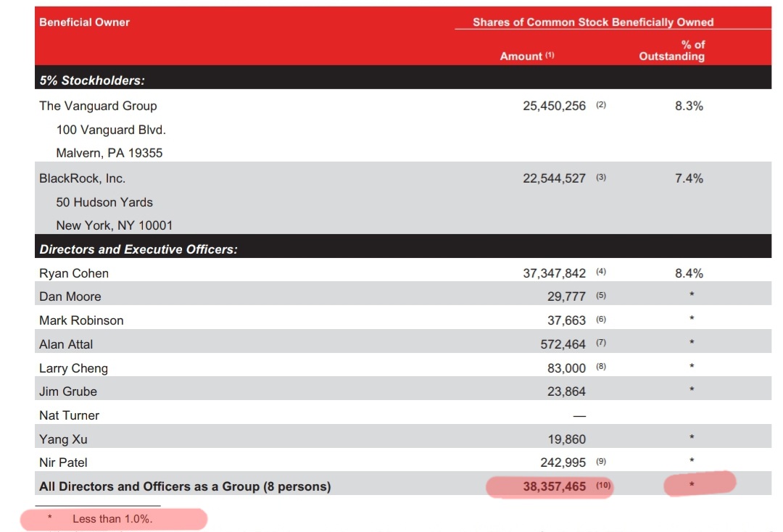The height and width of the screenshot is (532, 783).
Task: Select Larry Cheng's amount 83,000
Action: 566,368
